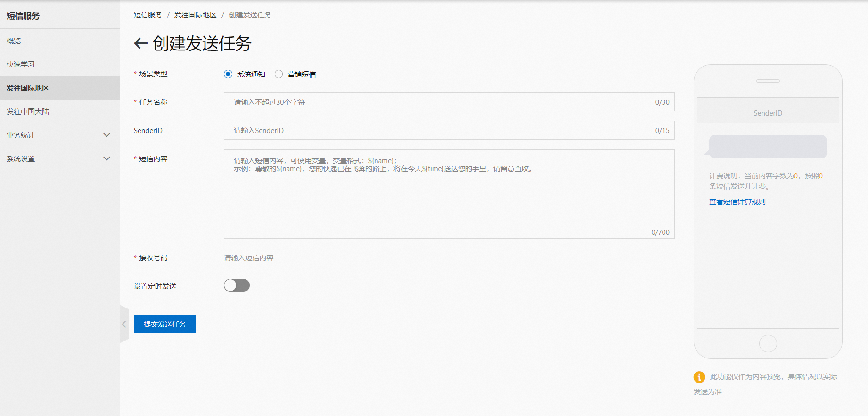Select the 系统通知 radio option
The image size is (868, 416).
(x=228, y=74)
